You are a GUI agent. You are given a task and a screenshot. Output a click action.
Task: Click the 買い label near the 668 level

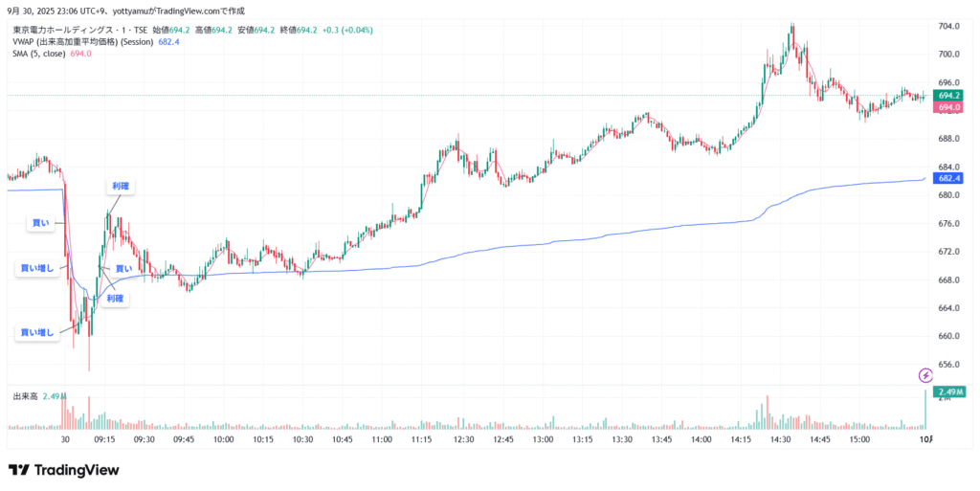click(x=123, y=269)
